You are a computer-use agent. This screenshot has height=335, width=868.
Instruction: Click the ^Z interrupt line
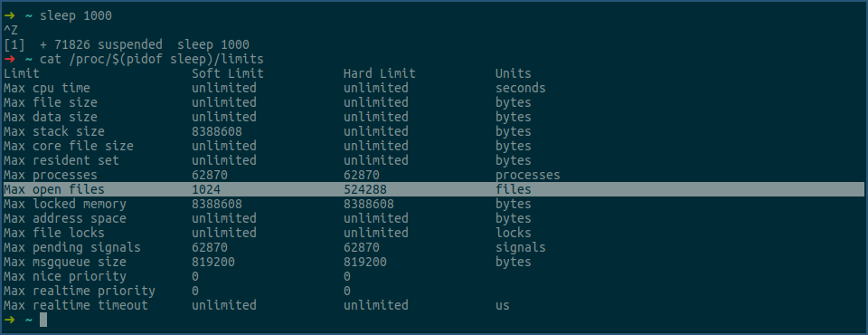click(11, 30)
